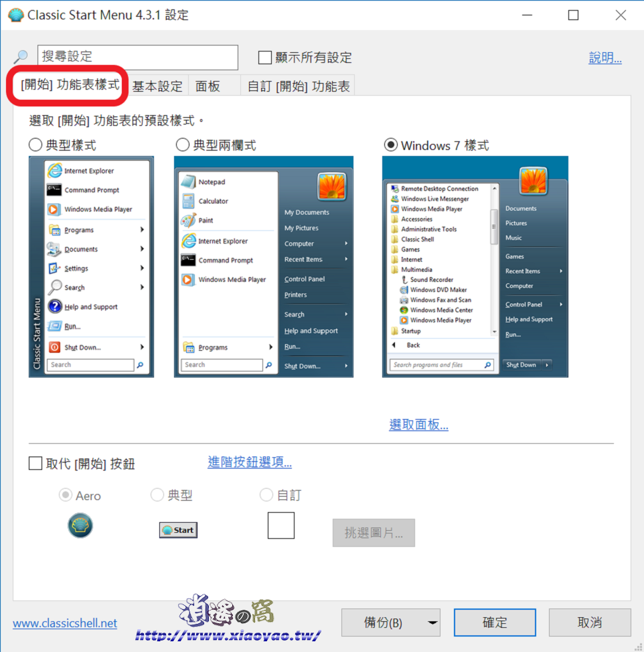Screen dimensions: 644x652
Task: Click the Notepad icon in two-column preview
Action: [x=188, y=181]
